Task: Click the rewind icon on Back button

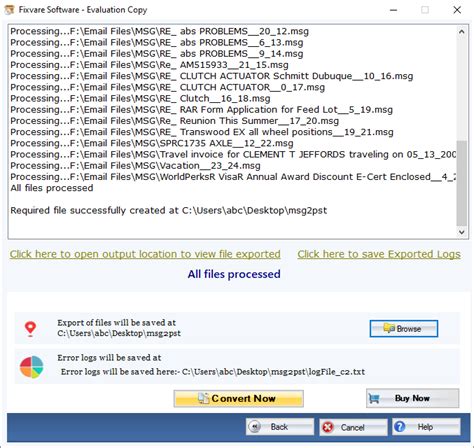Action: 255,427
